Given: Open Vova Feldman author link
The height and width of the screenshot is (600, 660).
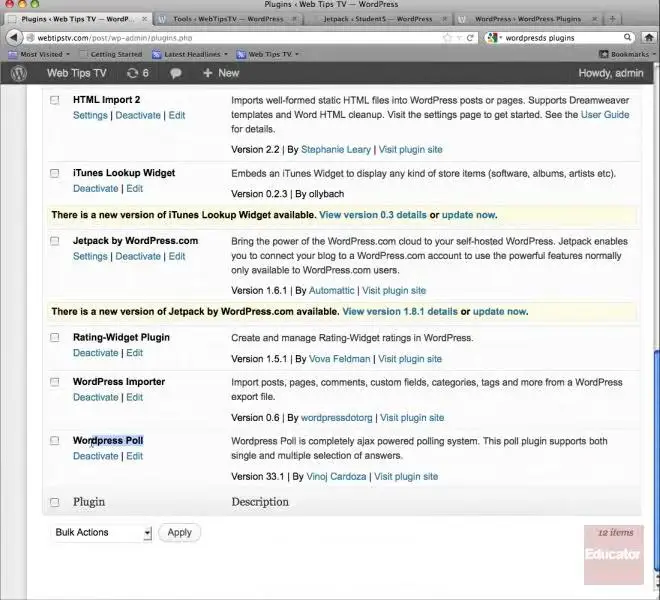Looking at the screenshot, I should pos(340,359).
